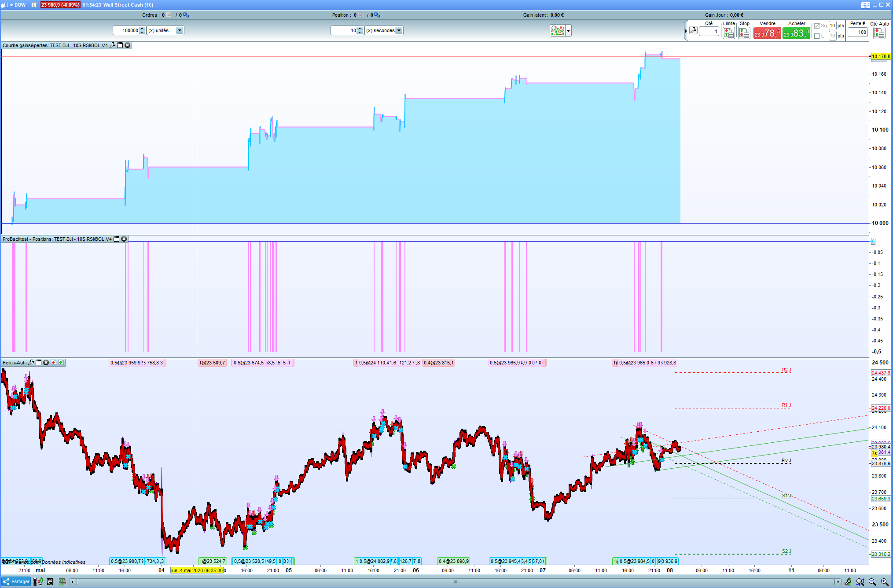
Task: Click the order book icon in bottom toolbar
Action: pos(62,582)
